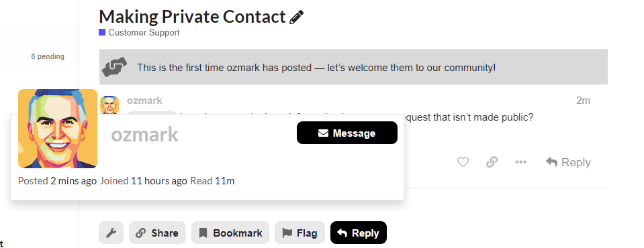Flag this topic for moderators
The height and width of the screenshot is (248, 644).
300,233
